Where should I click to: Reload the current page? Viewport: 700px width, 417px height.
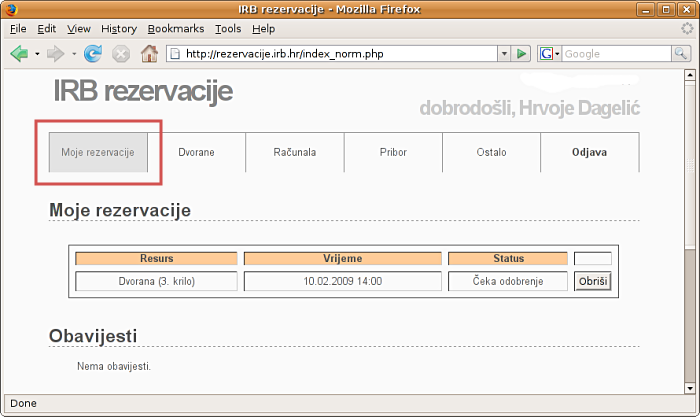point(93,53)
